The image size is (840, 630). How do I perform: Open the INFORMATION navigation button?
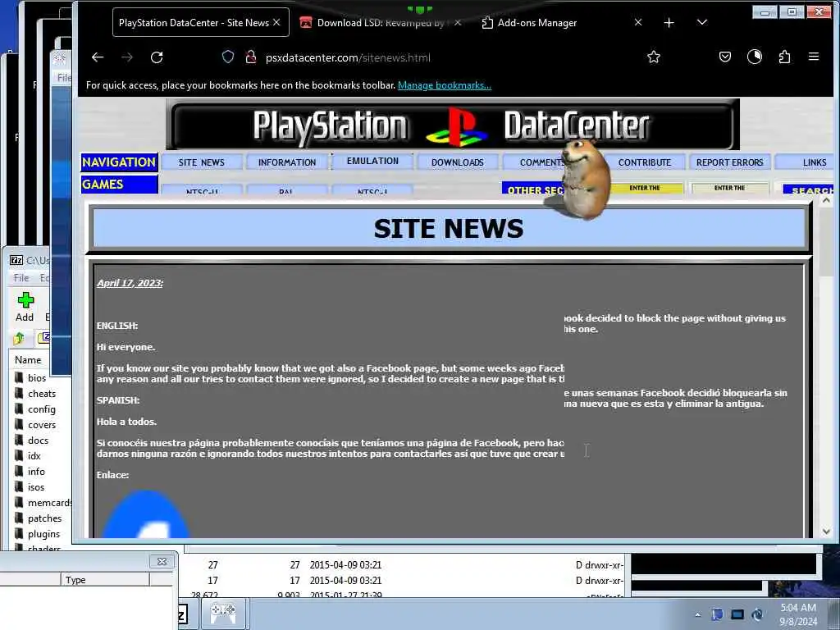point(286,162)
